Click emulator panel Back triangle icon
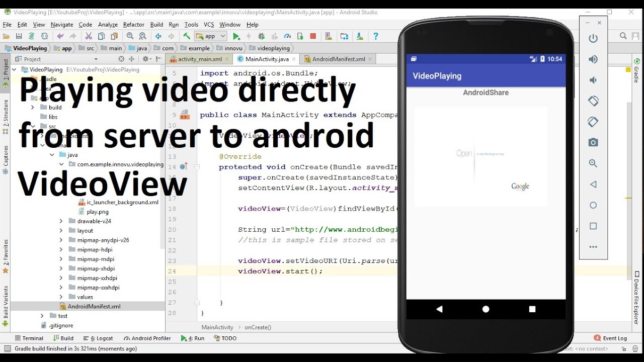644x362 pixels. coord(593,185)
